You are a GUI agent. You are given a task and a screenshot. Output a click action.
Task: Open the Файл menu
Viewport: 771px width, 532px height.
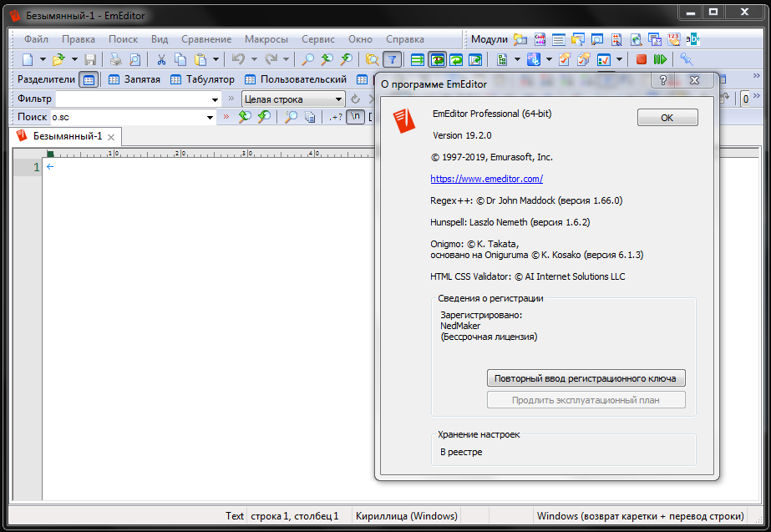[37, 39]
